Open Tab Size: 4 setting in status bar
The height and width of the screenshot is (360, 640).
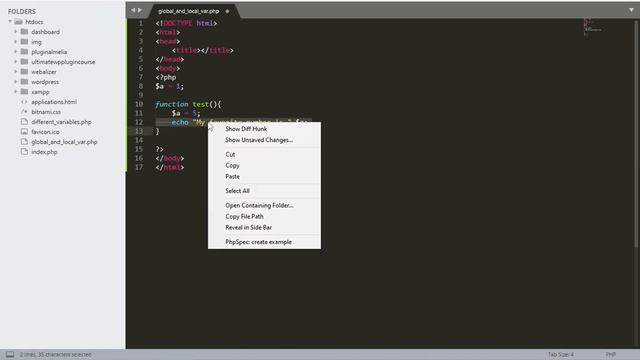(560, 354)
